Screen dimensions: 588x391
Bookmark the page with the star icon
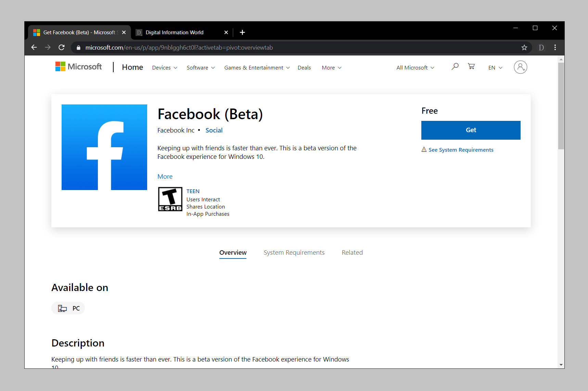pyautogui.click(x=524, y=48)
